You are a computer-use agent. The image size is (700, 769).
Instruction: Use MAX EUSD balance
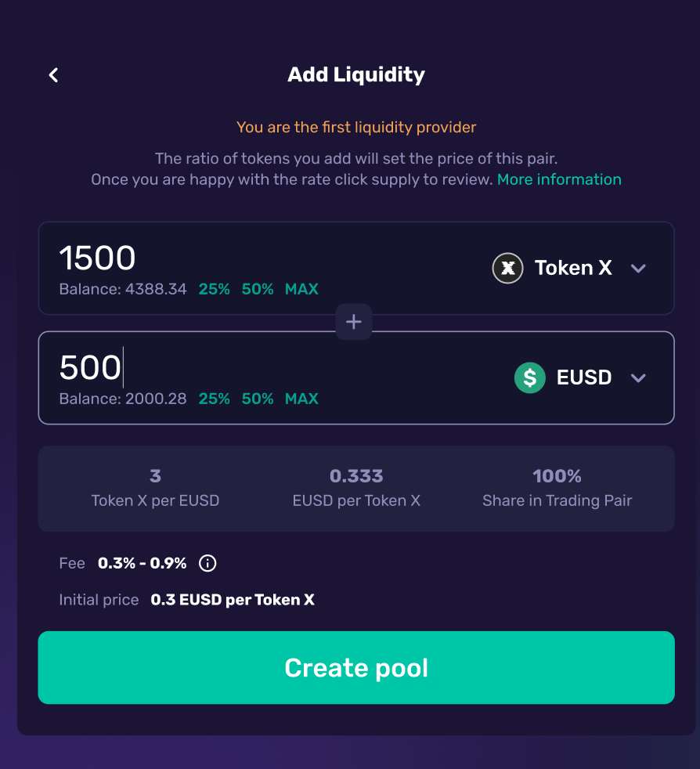click(x=301, y=399)
